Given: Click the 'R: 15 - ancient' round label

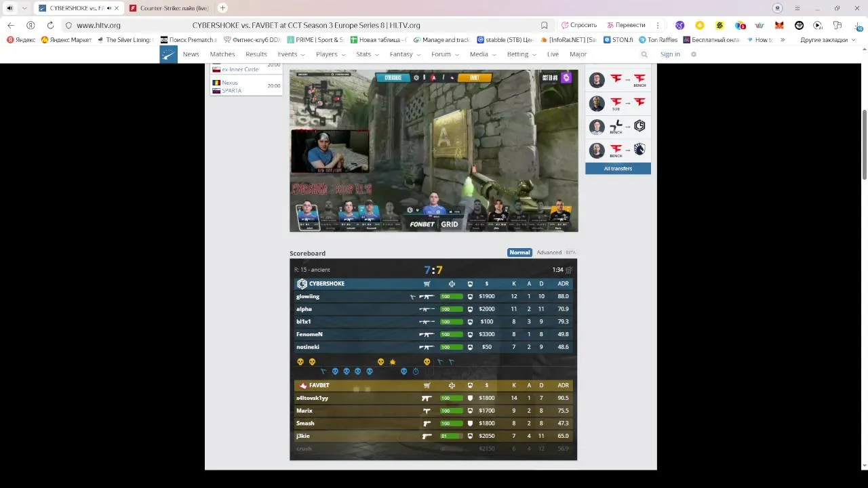Looking at the screenshot, I should (312, 270).
